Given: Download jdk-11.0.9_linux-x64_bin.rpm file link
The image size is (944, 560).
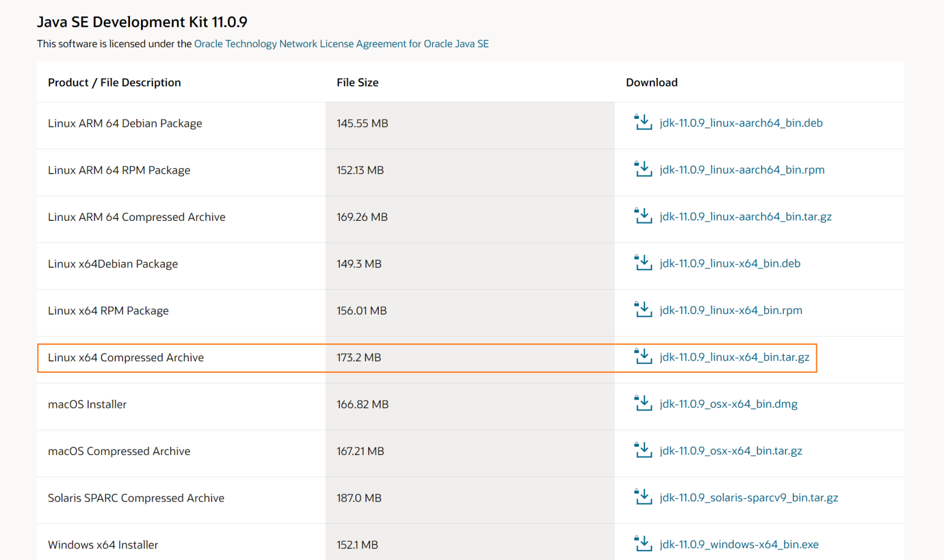Looking at the screenshot, I should point(731,311).
